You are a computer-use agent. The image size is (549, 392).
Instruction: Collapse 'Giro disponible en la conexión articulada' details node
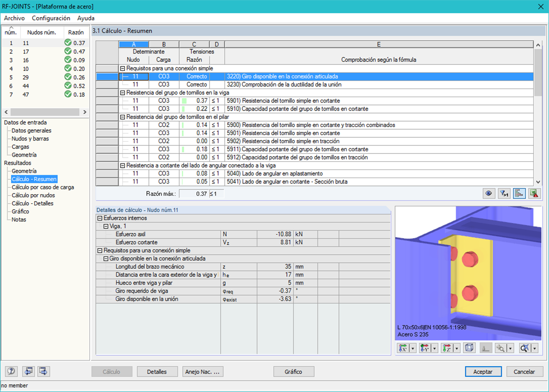[106, 258]
